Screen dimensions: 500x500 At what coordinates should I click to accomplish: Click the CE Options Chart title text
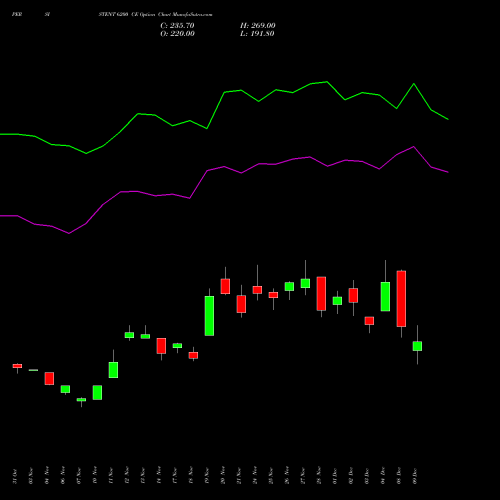pyautogui.click(x=155, y=15)
